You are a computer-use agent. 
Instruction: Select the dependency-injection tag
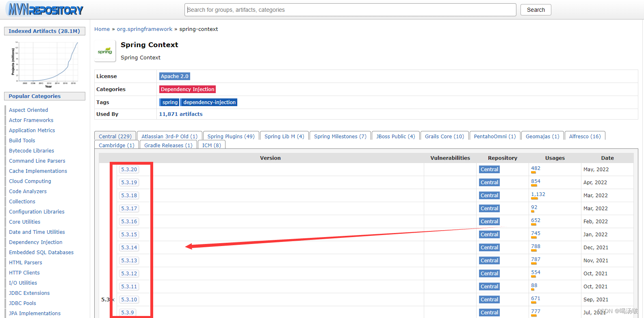pyautogui.click(x=209, y=102)
